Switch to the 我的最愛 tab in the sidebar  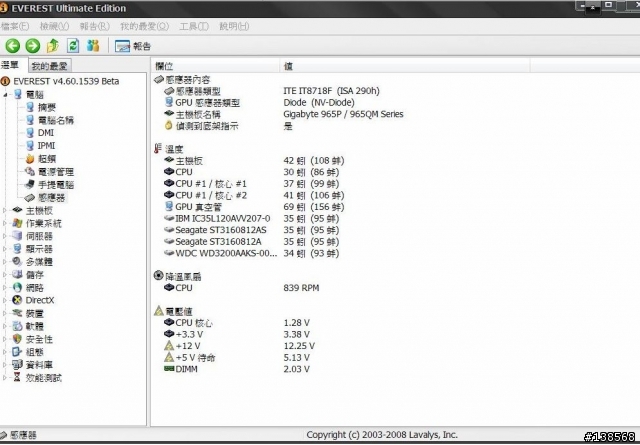(x=49, y=66)
